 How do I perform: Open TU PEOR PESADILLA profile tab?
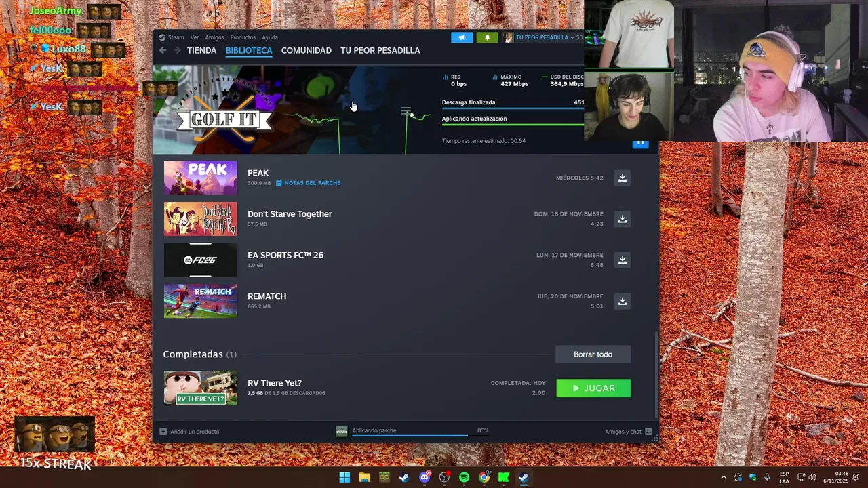coord(380,50)
